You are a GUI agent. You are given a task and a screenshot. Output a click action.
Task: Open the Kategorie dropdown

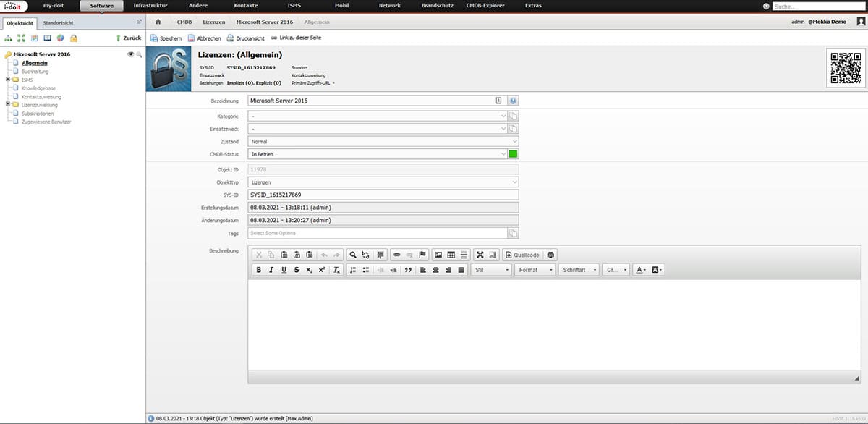(x=377, y=116)
